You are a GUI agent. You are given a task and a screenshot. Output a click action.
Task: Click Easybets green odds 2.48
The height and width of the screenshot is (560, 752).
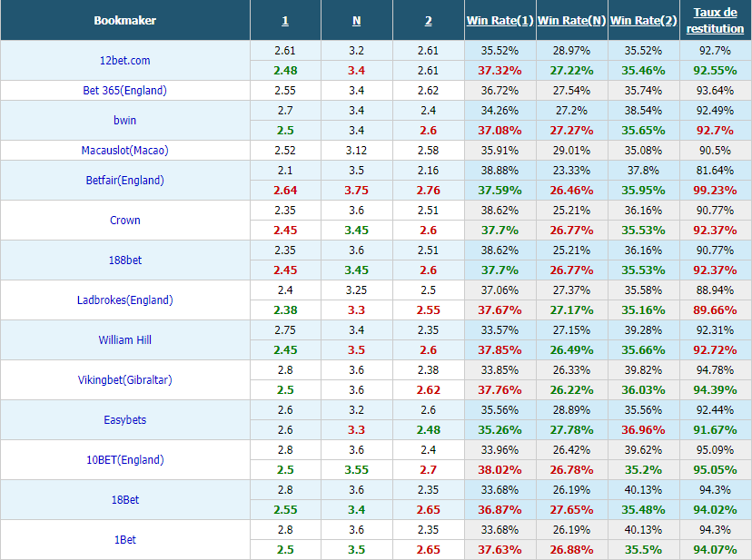429,430
